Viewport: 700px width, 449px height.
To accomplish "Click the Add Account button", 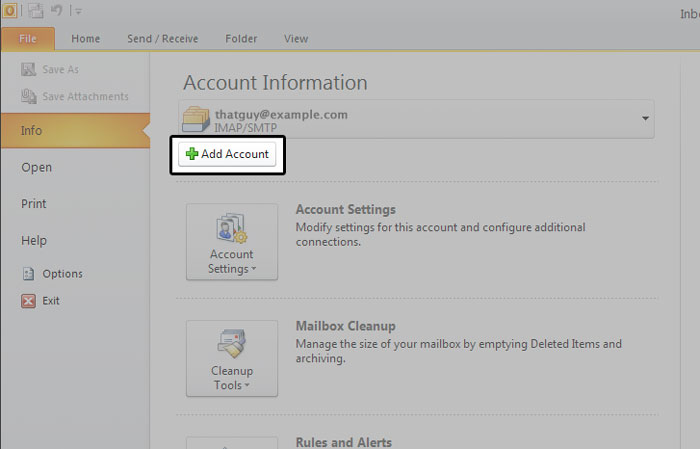I will pyautogui.click(x=228, y=154).
